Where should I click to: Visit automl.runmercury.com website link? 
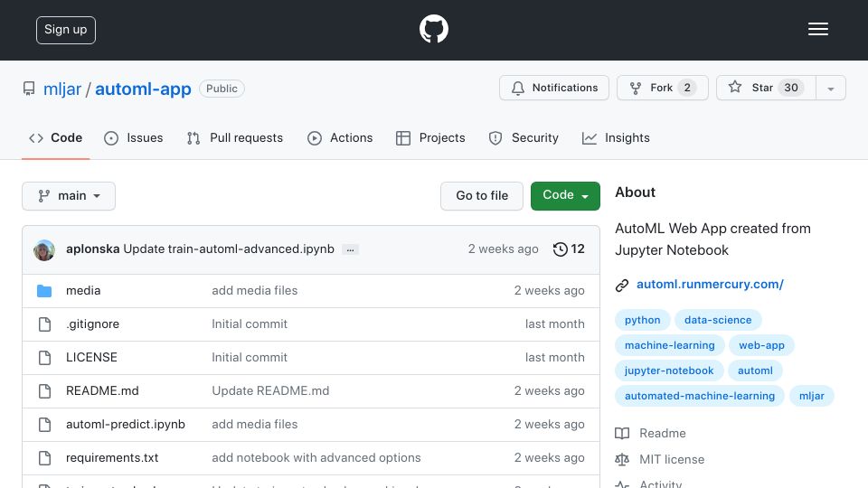711,285
